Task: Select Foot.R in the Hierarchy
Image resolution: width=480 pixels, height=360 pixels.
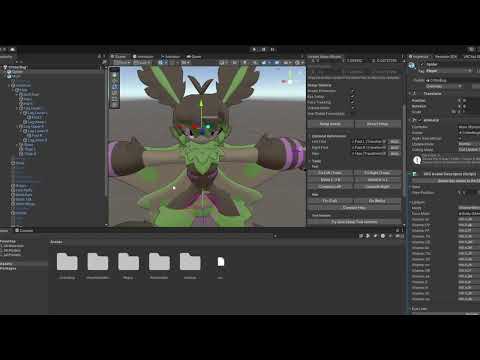Action: tap(37, 136)
